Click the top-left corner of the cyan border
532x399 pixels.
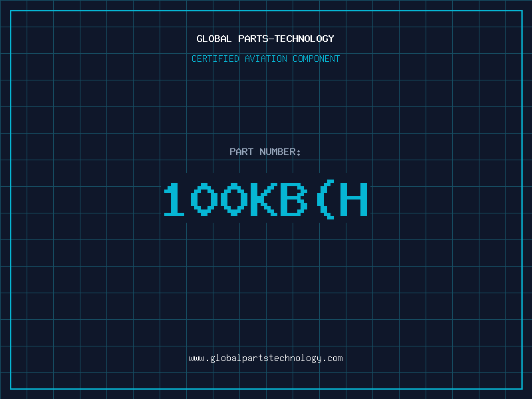11,11
